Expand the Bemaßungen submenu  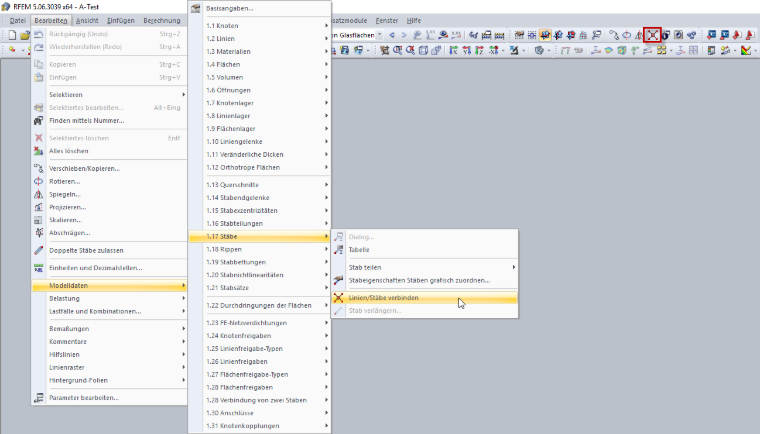click(x=109, y=329)
